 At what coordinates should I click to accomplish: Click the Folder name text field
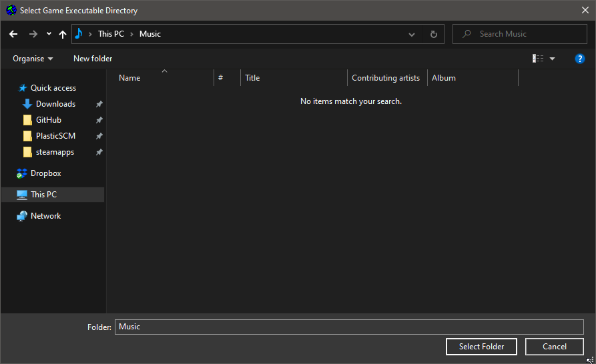pos(349,327)
